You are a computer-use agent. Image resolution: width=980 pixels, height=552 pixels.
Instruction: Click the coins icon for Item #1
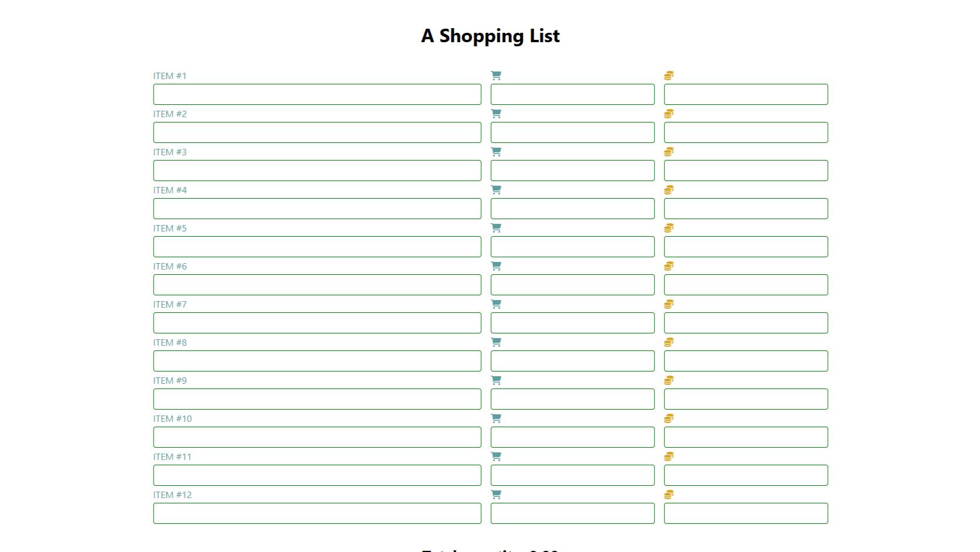(669, 76)
